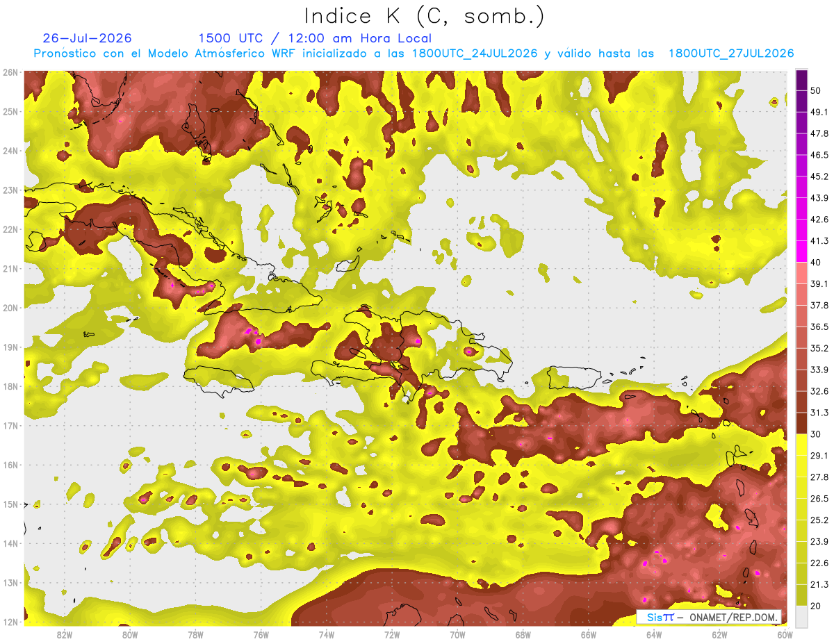Click the latitude axis label "20N"
The height and width of the screenshot is (644, 834).
tap(10, 308)
